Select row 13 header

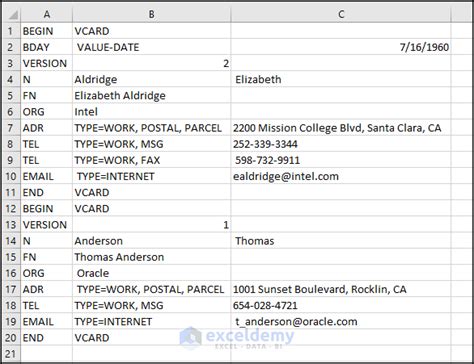[11, 225]
